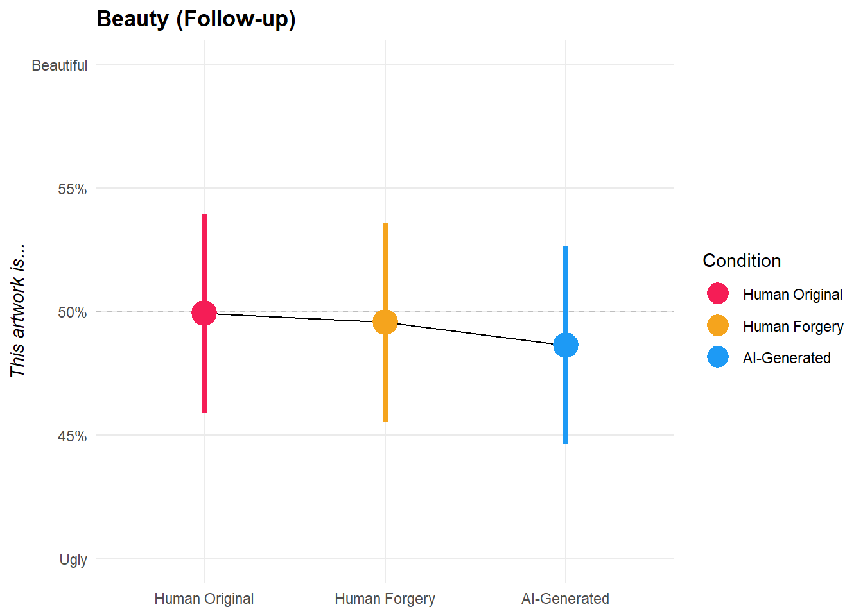The width and height of the screenshot is (863, 616).
Task: Click the 55% y-axis tick label
Action: (72, 189)
